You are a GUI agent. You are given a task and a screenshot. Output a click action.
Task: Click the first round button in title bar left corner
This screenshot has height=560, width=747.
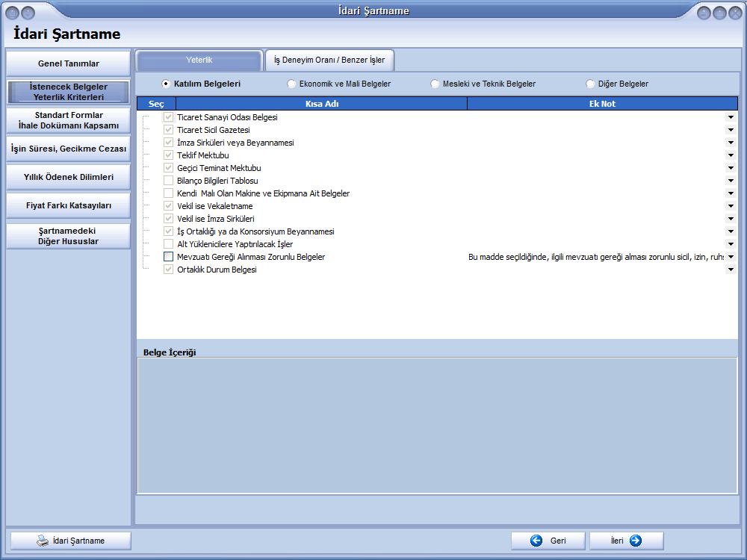(13, 13)
